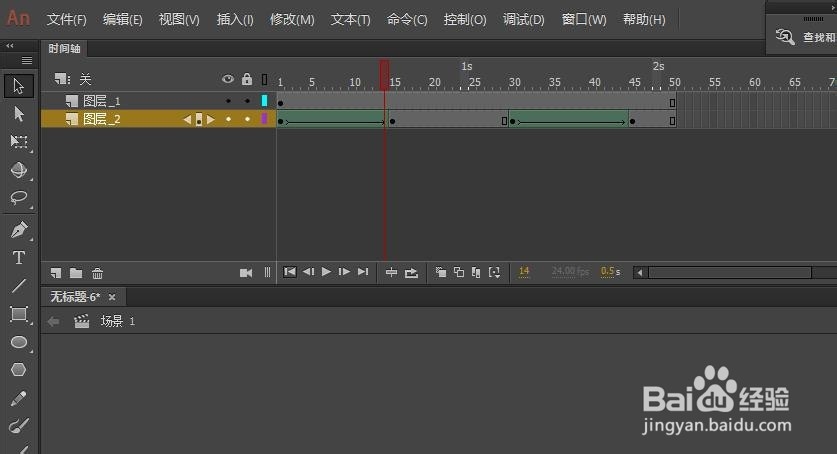The height and width of the screenshot is (454, 837).
Task: Select the Paint Brush tool
Action: 19,426
